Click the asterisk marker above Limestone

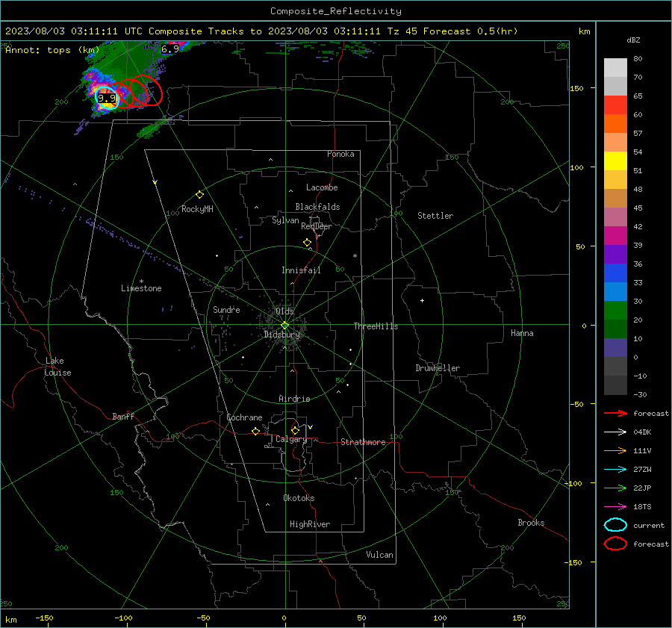click(x=141, y=282)
